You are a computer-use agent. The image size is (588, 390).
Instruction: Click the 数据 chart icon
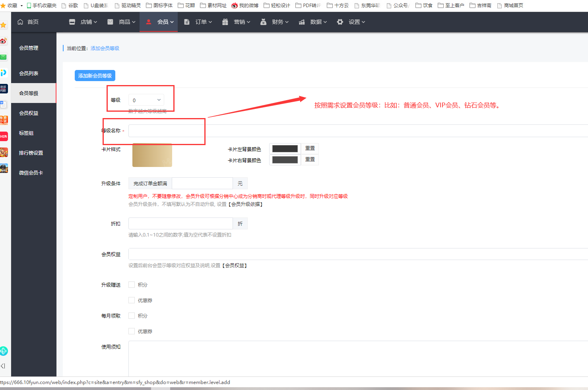(x=302, y=22)
